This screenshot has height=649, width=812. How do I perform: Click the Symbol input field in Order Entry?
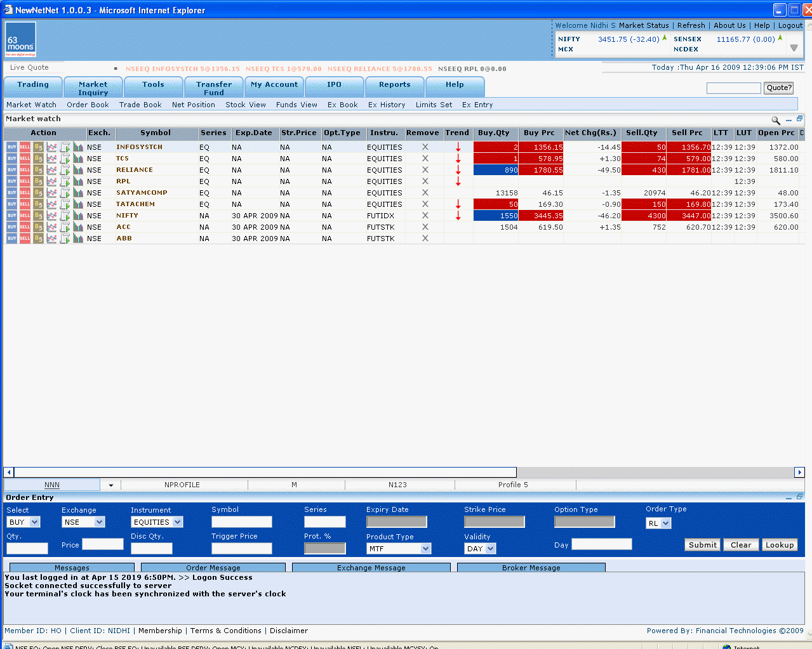(x=241, y=522)
